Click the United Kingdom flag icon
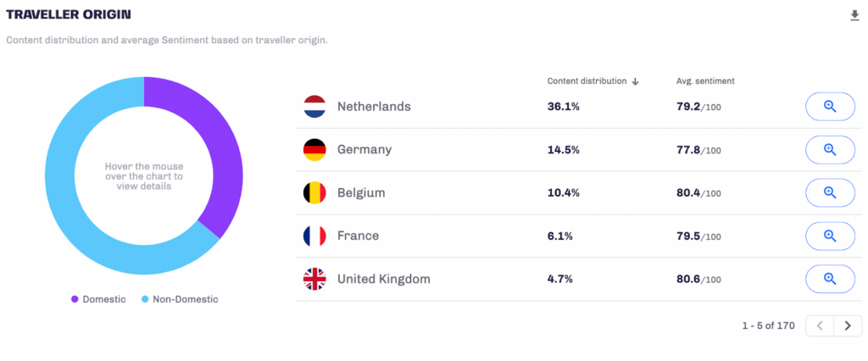Image resolution: width=868 pixels, height=361 pixels. tap(314, 279)
